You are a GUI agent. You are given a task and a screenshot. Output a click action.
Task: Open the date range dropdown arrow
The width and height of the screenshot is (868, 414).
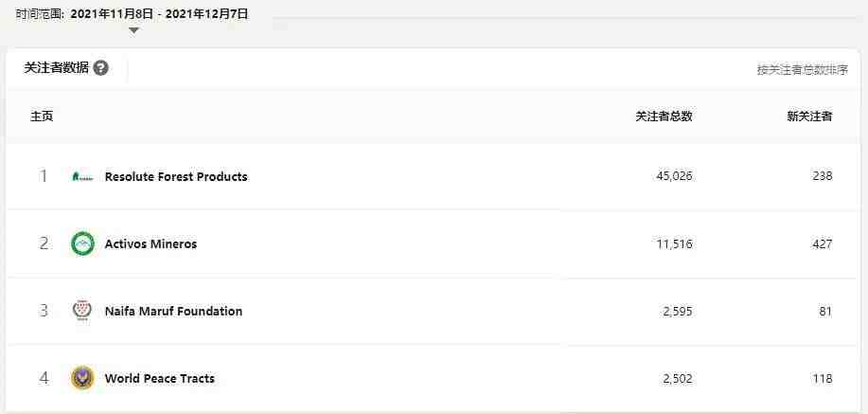click(x=133, y=30)
